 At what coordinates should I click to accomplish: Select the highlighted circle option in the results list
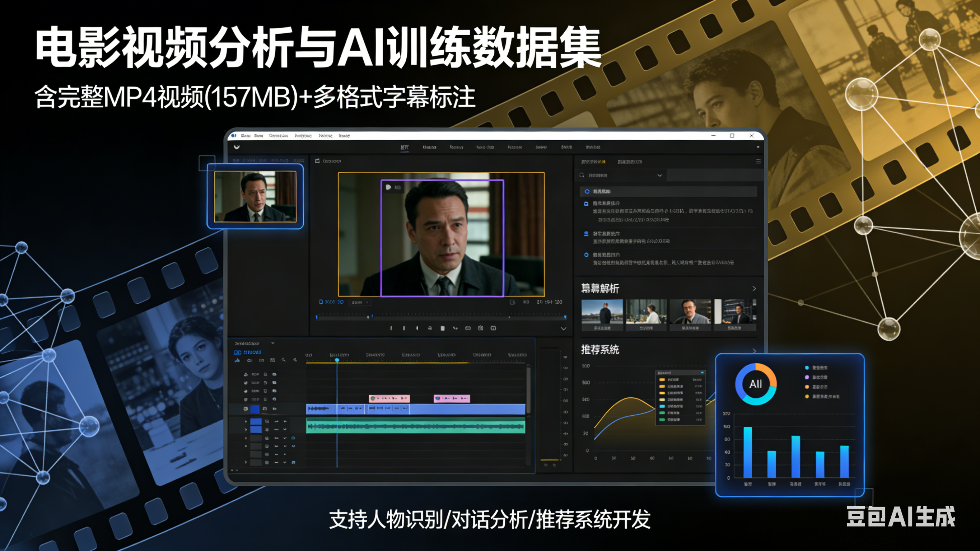point(587,191)
